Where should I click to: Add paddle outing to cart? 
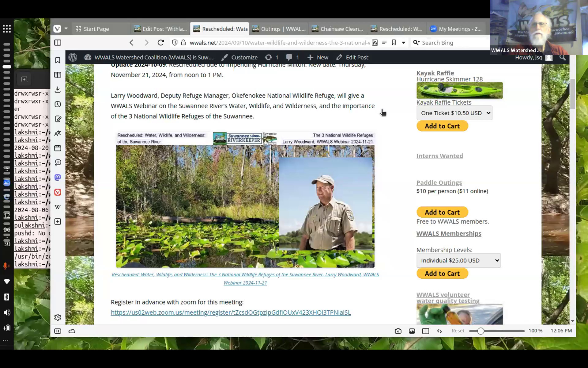pyautogui.click(x=442, y=212)
